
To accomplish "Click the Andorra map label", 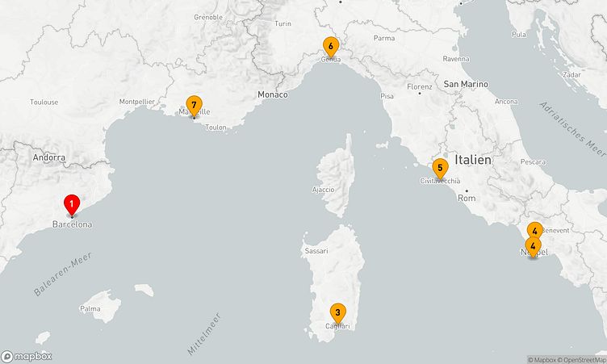I will pos(49,158).
